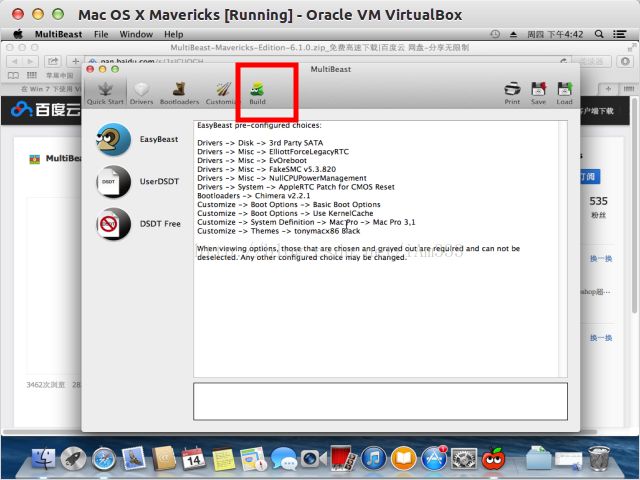Click the Print icon in MultiBeast toolbar
The height and width of the screenshot is (480, 640).
(512, 93)
